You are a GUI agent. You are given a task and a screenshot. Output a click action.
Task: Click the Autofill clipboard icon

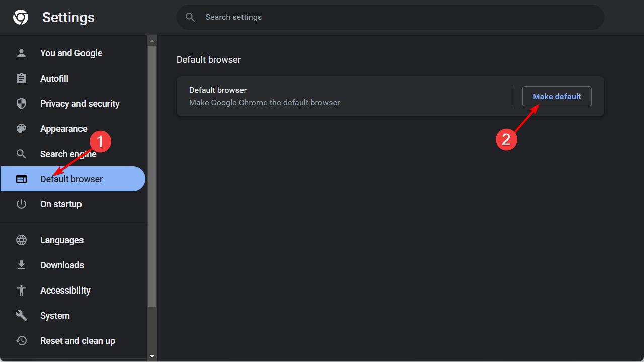21,79
